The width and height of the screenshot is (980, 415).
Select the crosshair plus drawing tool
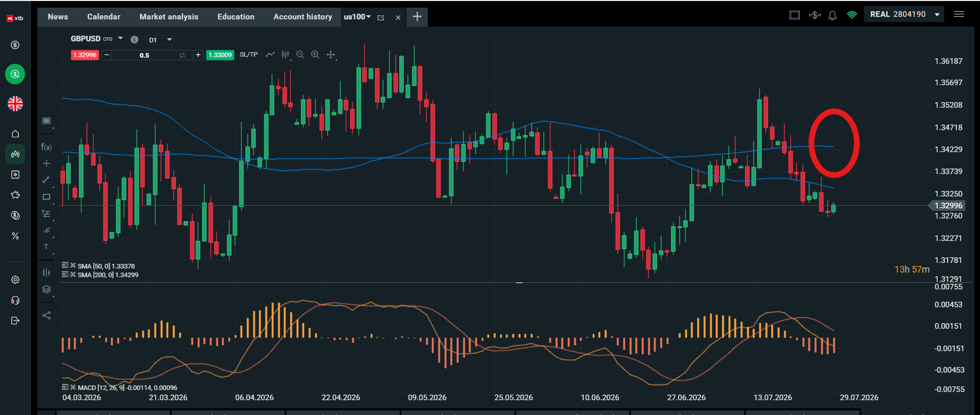click(46, 163)
